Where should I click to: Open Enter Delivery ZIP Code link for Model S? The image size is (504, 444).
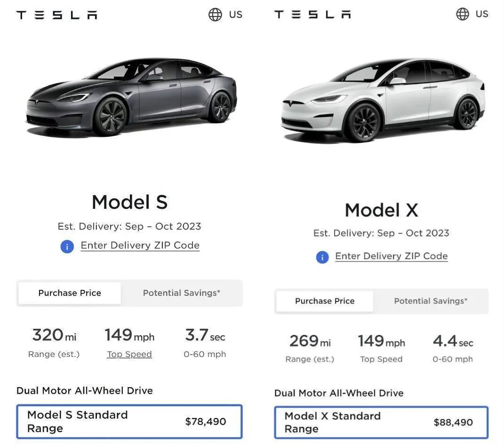pyautogui.click(x=140, y=246)
